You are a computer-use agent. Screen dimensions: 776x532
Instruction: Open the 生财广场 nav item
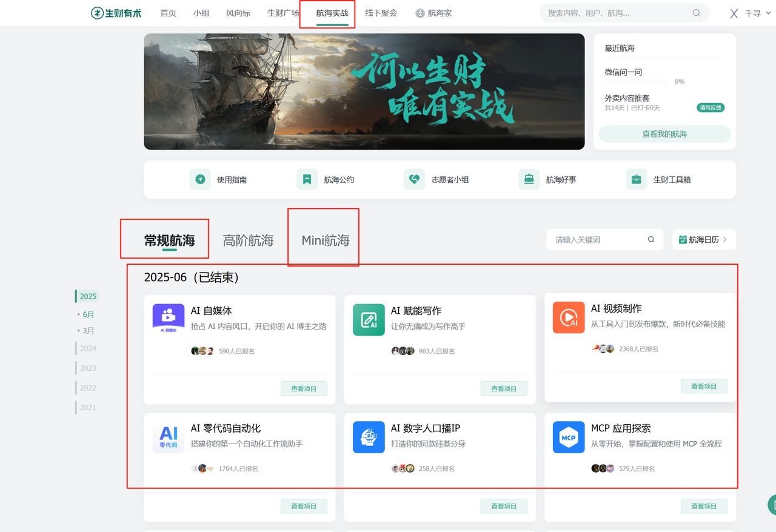(283, 13)
